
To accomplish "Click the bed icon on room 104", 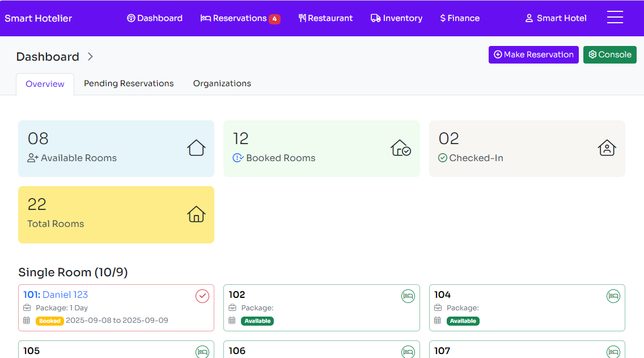I will point(613,296).
